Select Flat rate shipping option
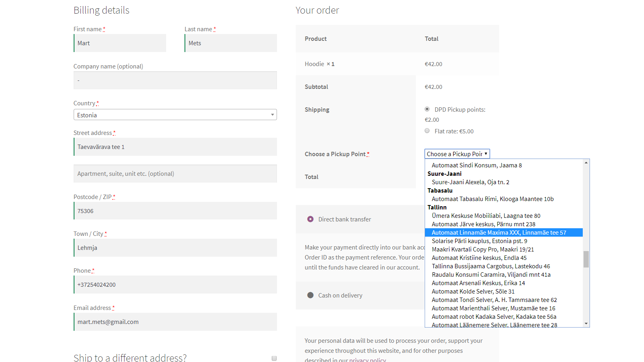Viewport: 644px width, 362px height. (x=427, y=131)
